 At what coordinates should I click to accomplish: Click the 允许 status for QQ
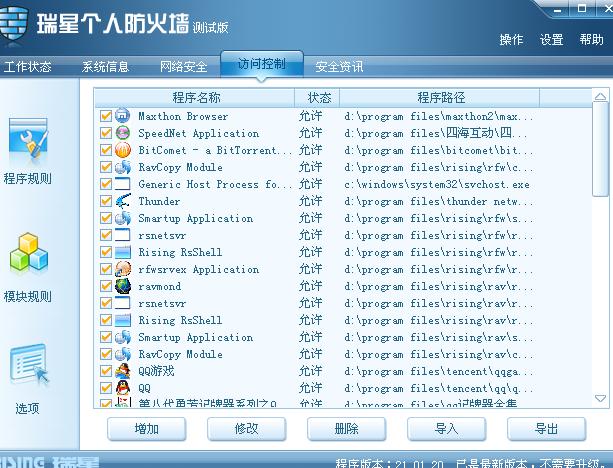tap(310, 388)
